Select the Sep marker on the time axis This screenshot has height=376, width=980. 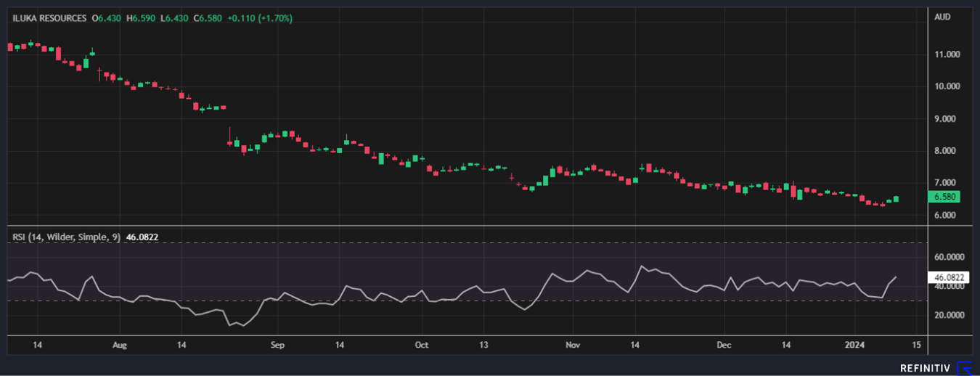[x=279, y=345]
